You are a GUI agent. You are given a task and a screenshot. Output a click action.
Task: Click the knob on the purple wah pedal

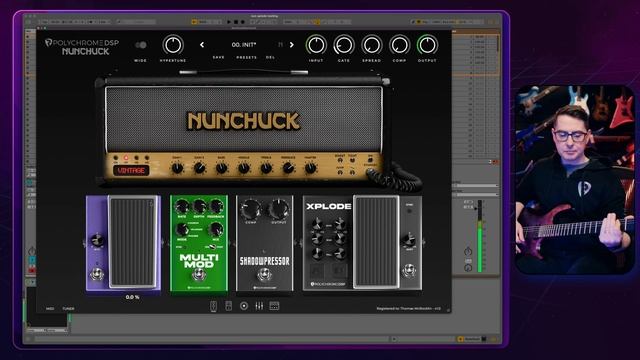pos(97,240)
